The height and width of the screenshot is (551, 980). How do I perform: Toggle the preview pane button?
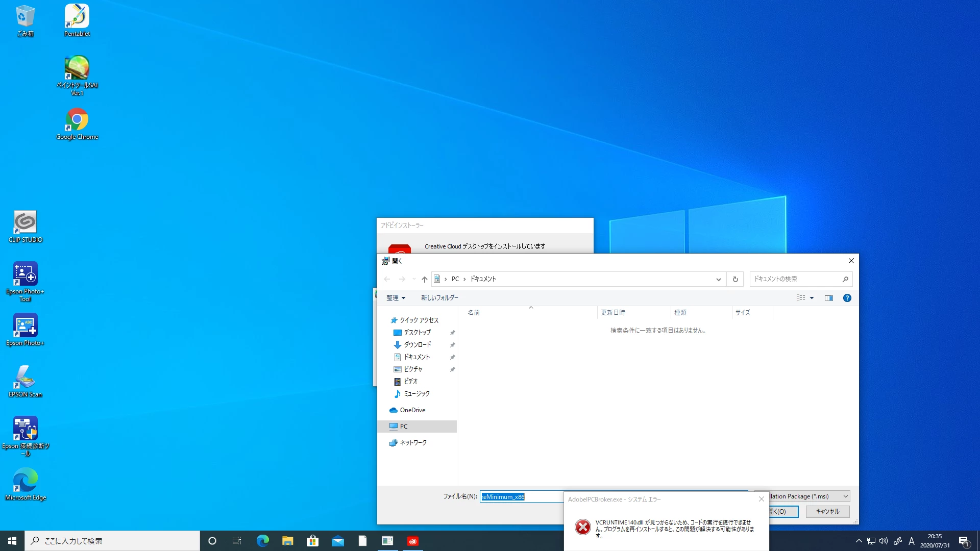click(x=828, y=298)
